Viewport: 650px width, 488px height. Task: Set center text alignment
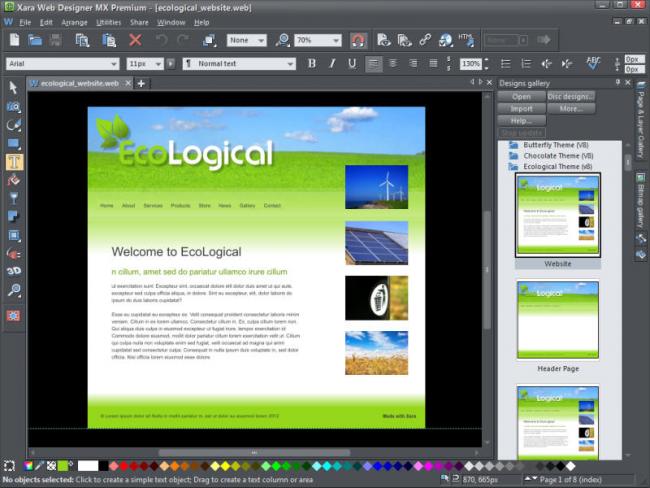pyautogui.click(x=393, y=63)
